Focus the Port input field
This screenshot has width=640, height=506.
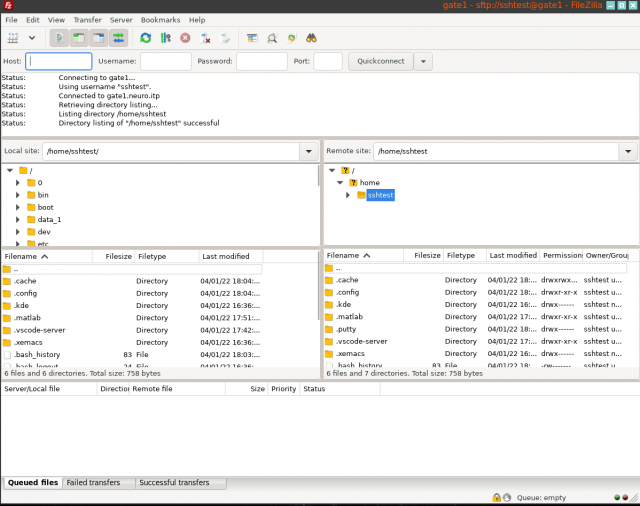328,61
